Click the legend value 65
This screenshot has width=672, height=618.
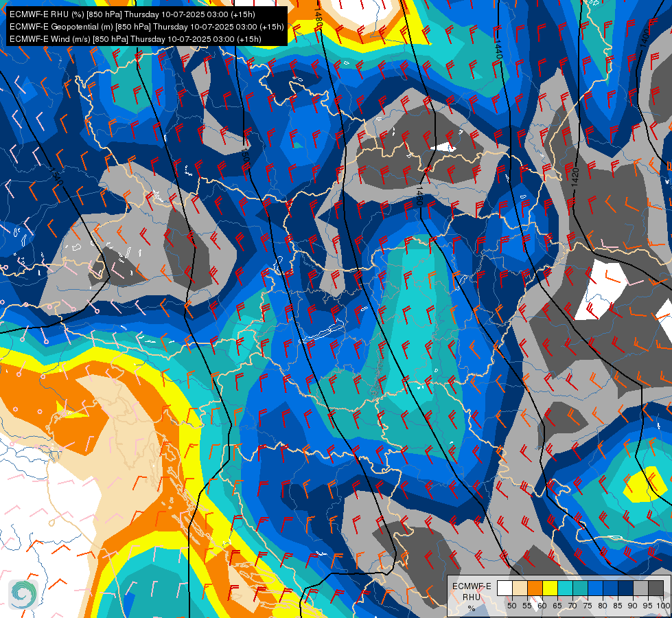(557, 606)
